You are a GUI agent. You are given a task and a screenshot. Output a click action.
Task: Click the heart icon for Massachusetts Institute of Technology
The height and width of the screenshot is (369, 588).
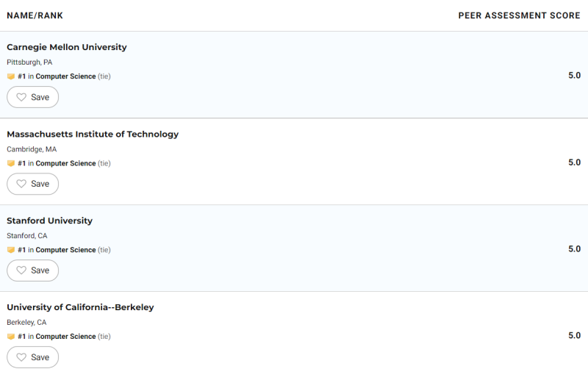[21, 184]
